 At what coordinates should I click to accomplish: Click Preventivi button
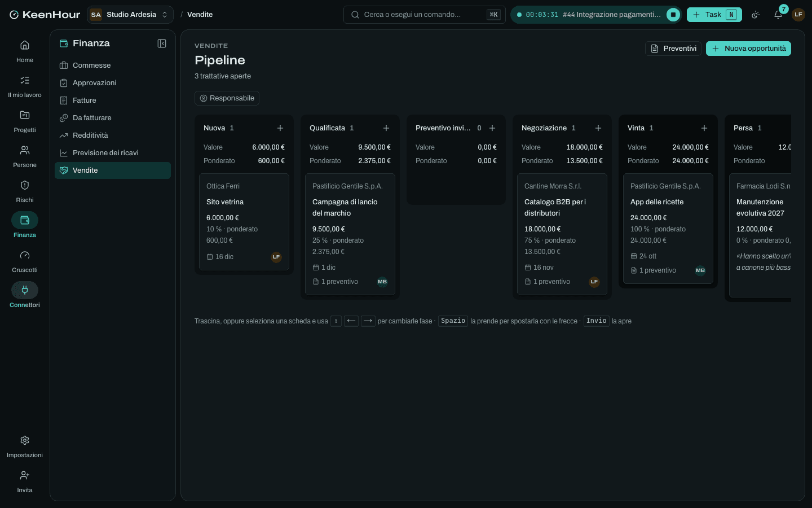[x=673, y=49]
